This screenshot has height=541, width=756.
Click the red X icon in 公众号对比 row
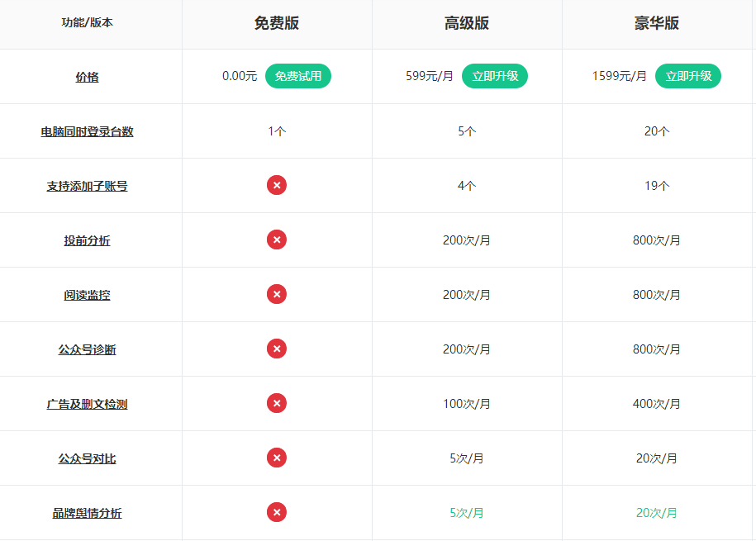[277, 458]
